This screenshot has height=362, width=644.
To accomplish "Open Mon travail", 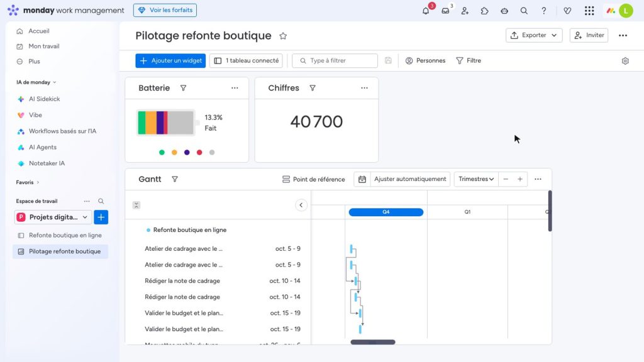I will [x=43, y=46].
